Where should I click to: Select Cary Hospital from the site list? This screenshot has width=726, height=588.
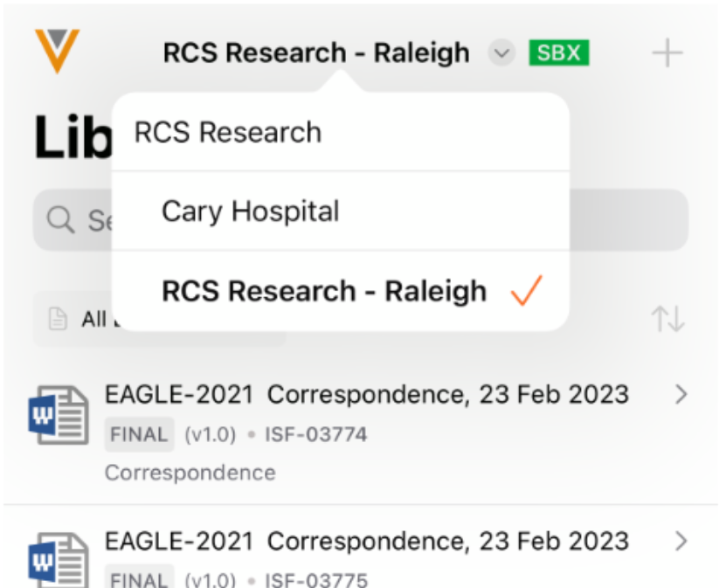point(251,211)
